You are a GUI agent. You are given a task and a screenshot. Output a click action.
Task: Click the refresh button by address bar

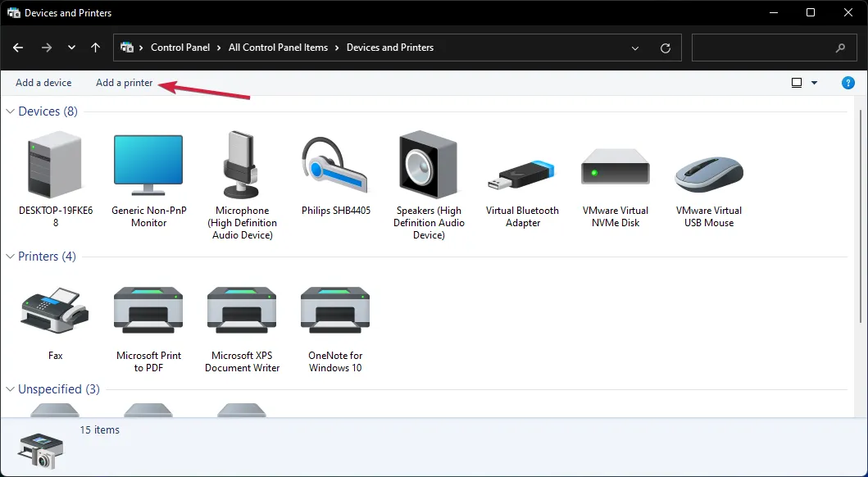[x=666, y=48]
